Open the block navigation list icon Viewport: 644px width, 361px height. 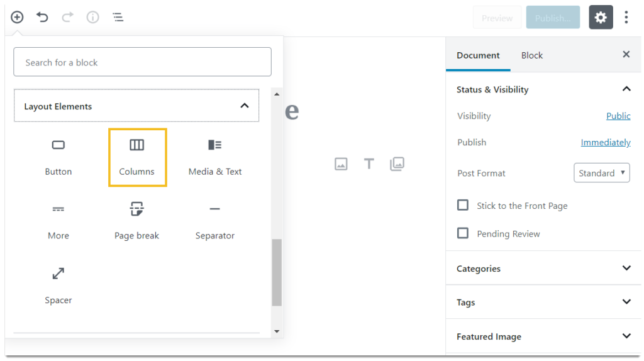[118, 18]
